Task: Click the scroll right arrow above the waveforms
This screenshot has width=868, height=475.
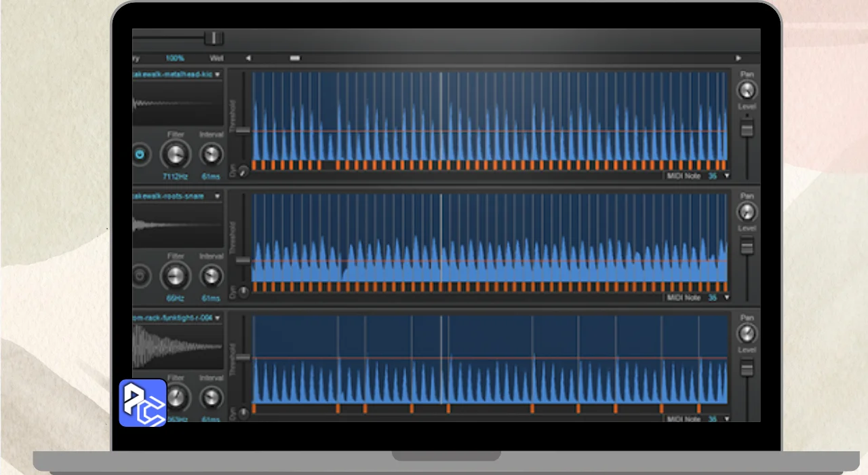Action: pyautogui.click(x=738, y=58)
